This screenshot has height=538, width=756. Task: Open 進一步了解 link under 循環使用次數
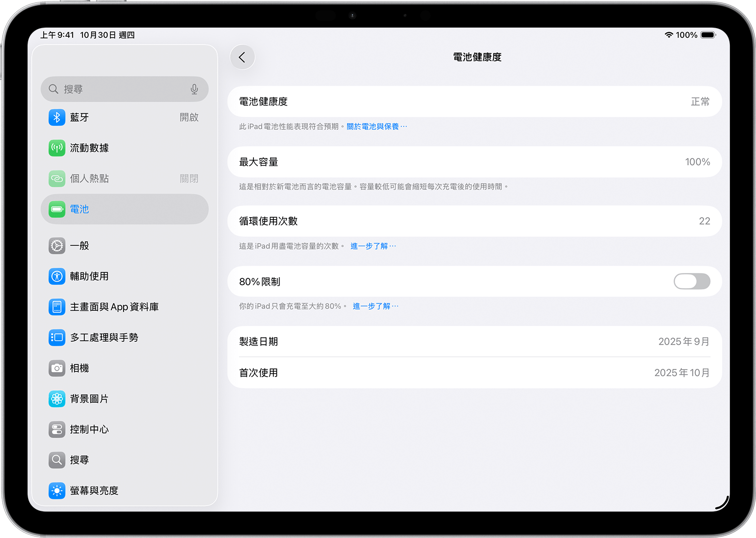[x=373, y=246]
